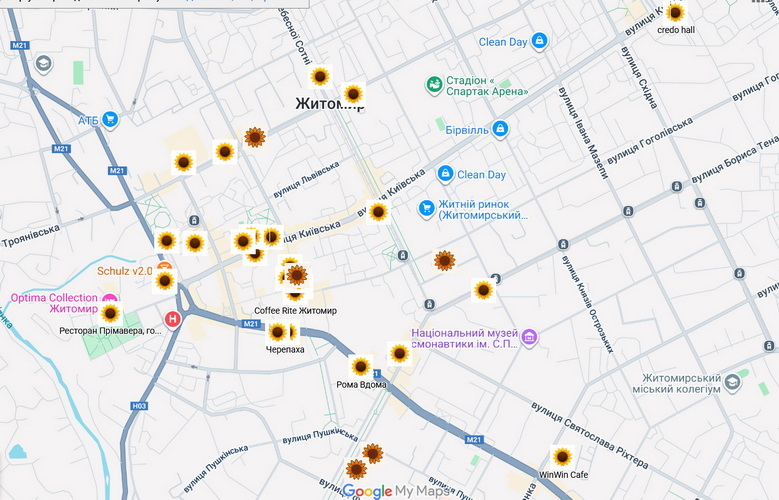
Task: Click the Житомирський міський колегіум school icon
Action: [x=733, y=383]
